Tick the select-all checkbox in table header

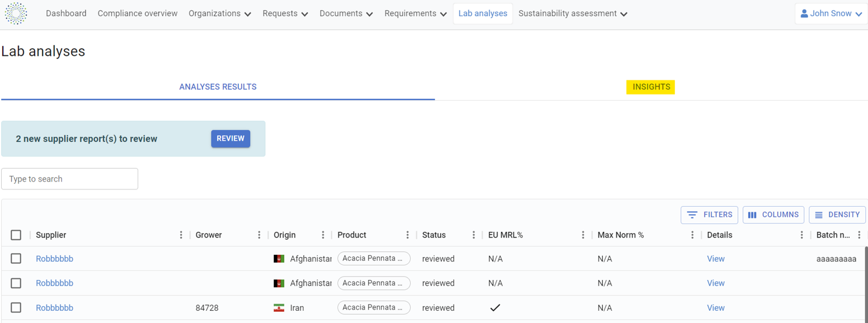point(16,235)
